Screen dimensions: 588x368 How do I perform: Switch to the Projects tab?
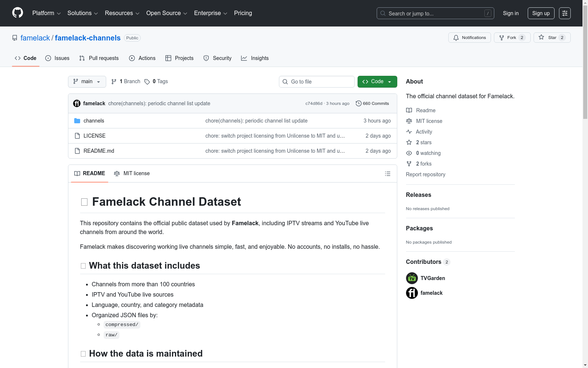coord(179,58)
